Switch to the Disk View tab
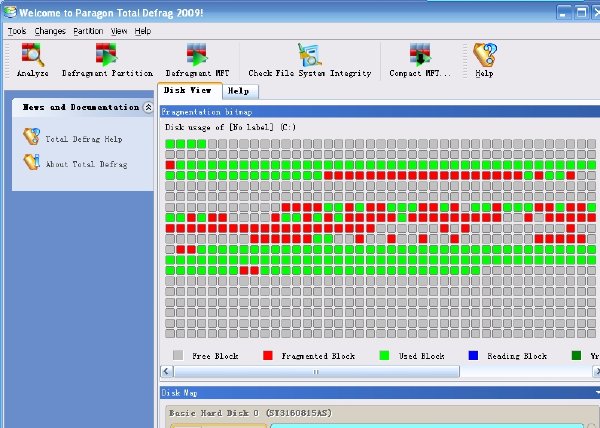 pyautogui.click(x=189, y=91)
